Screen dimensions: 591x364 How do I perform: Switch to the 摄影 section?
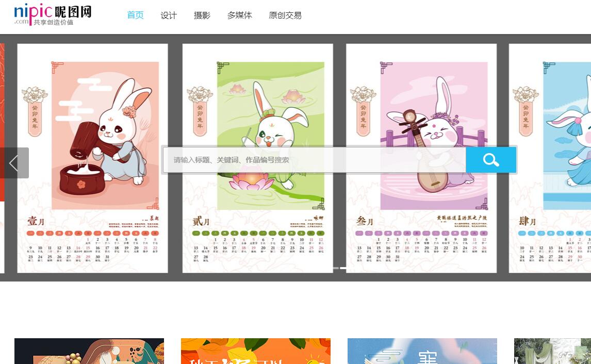point(202,15)
